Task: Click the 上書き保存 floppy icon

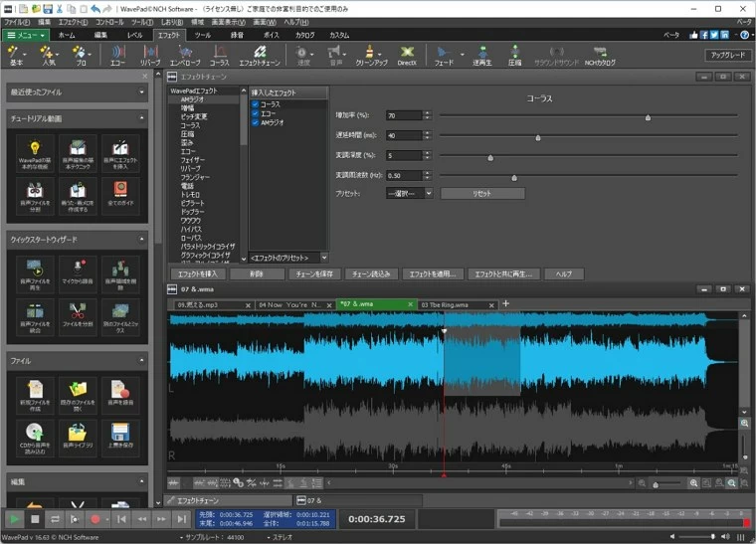Action: [x=120, y=438]
